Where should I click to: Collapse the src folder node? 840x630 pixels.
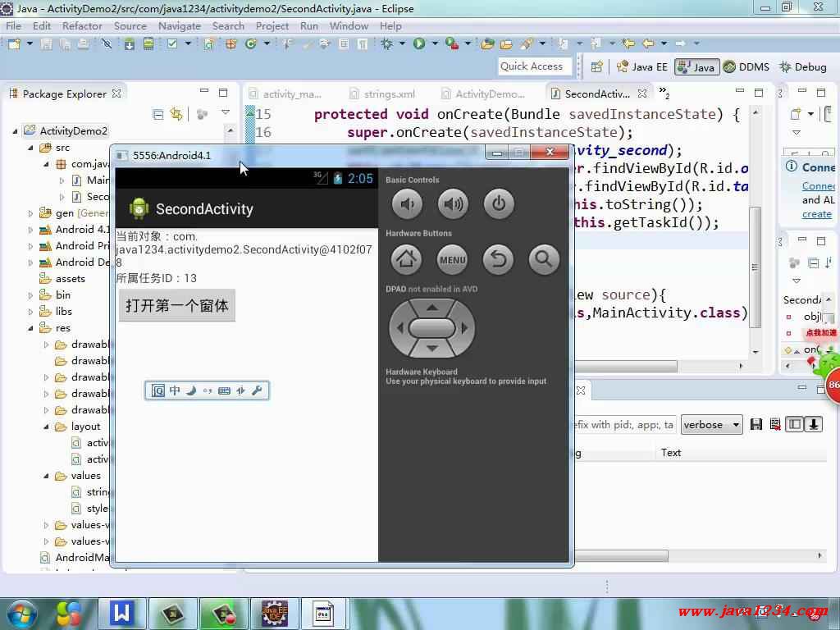30,148
